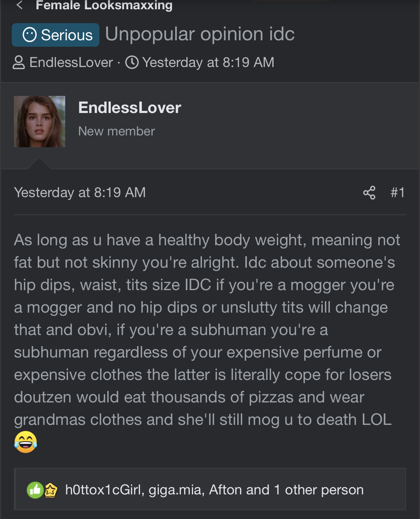The height and width of the screenshot is (519, 420).
Task: Click thread start time Yesterday at 8:19 AM
Action: (208, 62)
